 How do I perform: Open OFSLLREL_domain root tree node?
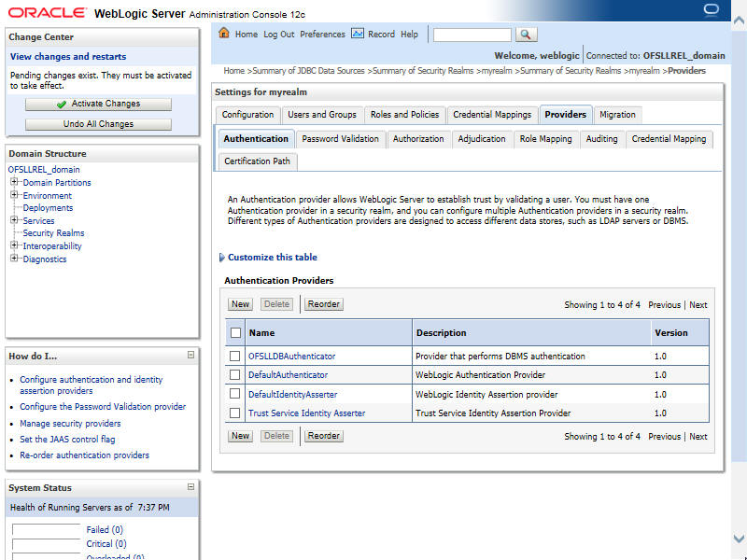click(x=44, y=170)
